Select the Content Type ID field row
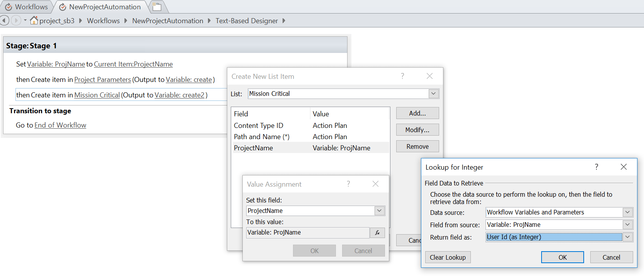The width and height of the screenshot is (644, 279). coord(311,126)
